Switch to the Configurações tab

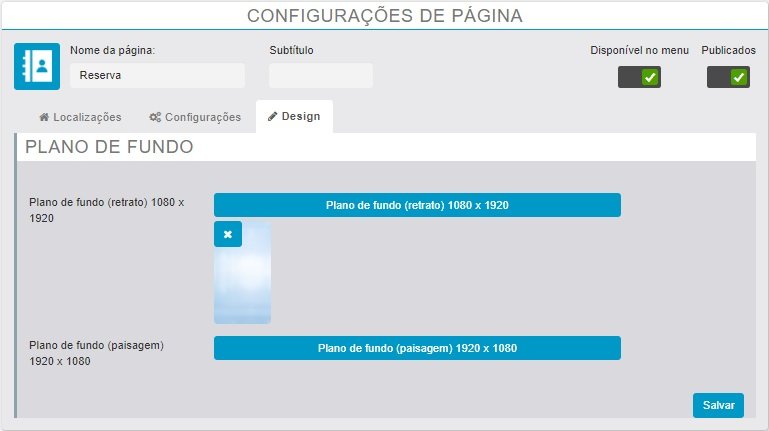[195, 117]
